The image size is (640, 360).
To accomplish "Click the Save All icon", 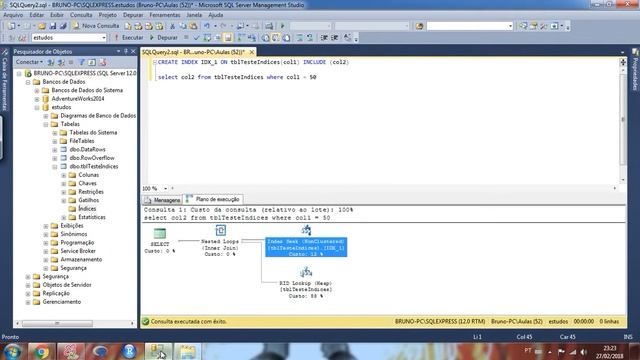I will point(63,26).
